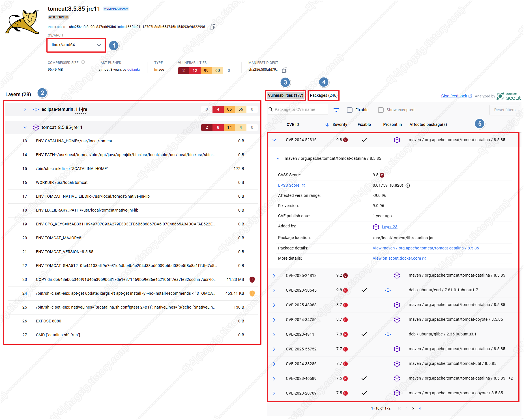
Task: Click the Present in icon for CVE-2025-24813
Action: [x=397, y=275]
